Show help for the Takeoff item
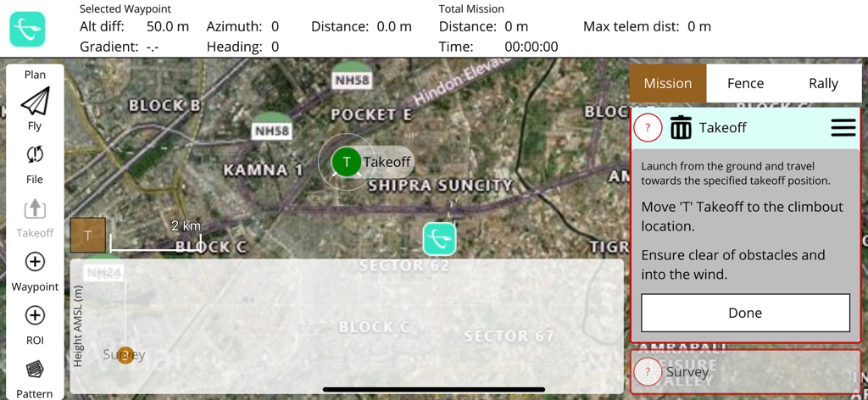Image resolution: width=868 pixels, height=400 pixels. 648,128
